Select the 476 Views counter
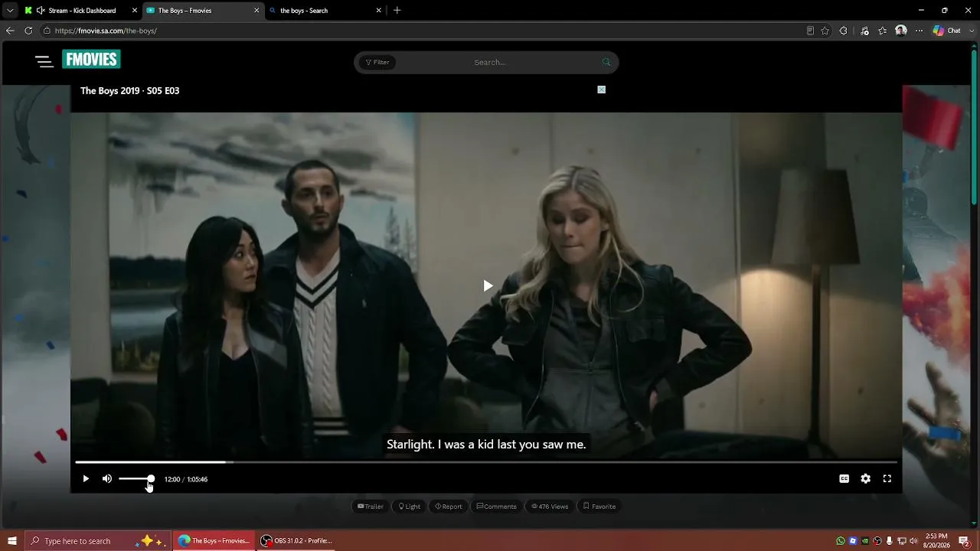 [550, 507]
